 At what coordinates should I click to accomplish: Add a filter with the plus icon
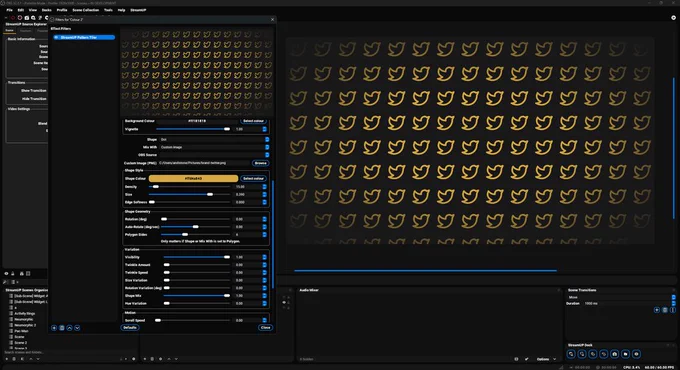point(54,328)
